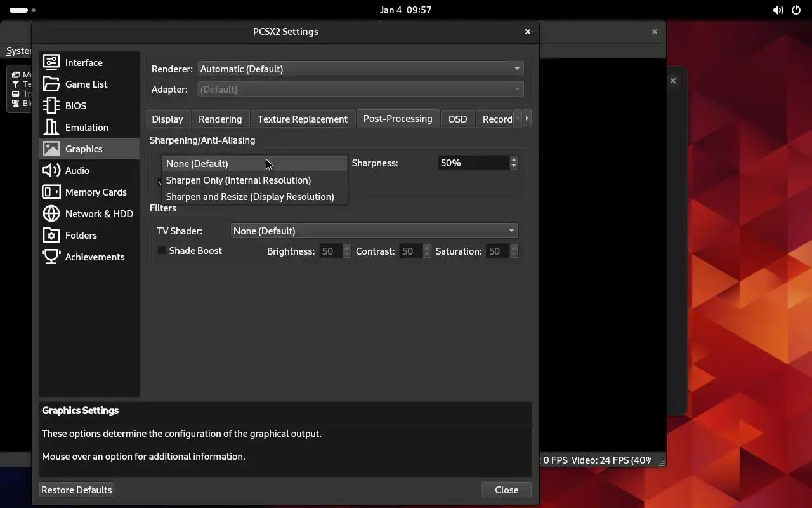Click the Brightness value field
812x508 pixels.
coord(331,251)
